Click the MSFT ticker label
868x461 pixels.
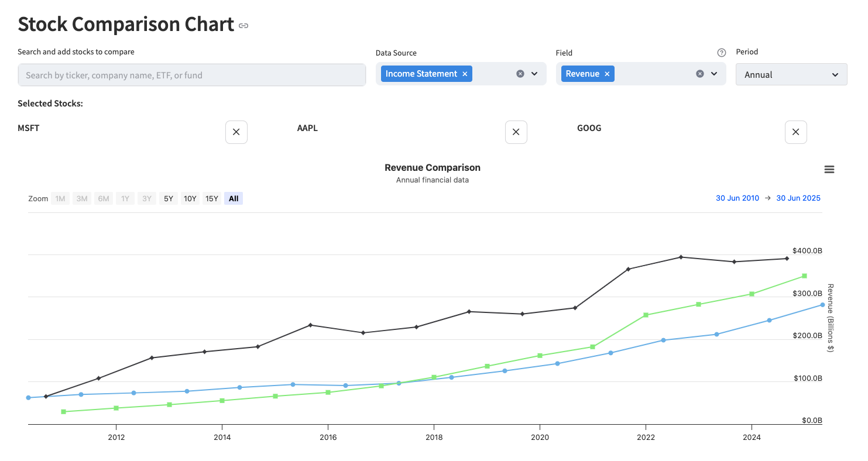[29, 128]
